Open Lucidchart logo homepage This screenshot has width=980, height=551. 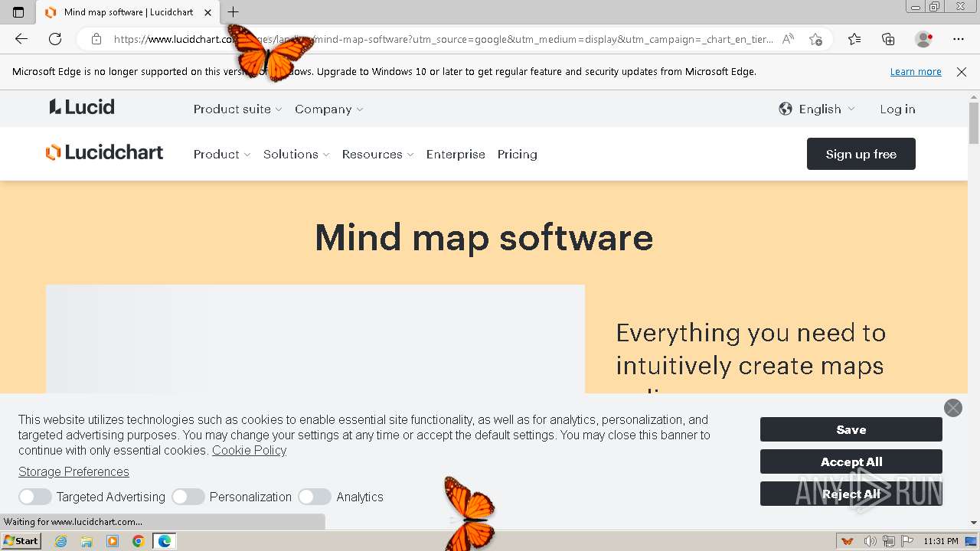click(x=104, y=152)
